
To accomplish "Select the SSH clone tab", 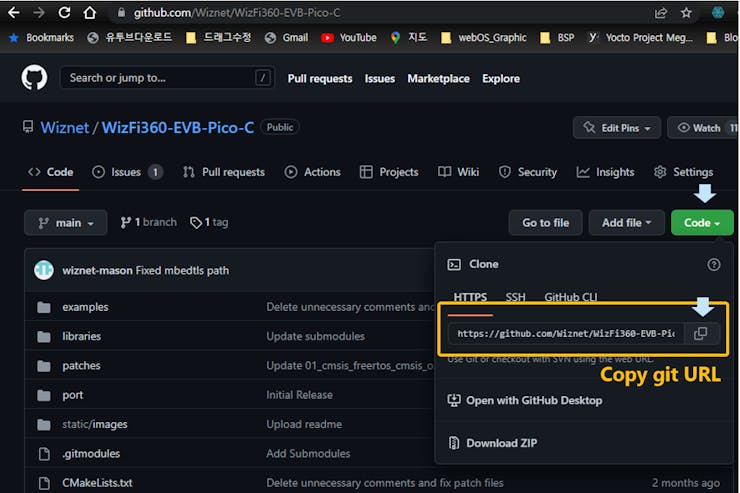I will tap(515, 297).
